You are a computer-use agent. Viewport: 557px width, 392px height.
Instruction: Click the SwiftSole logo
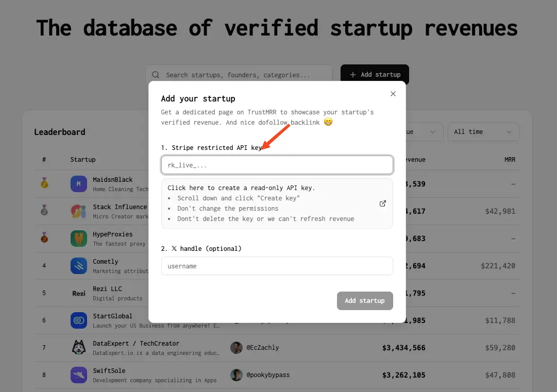[x=78, y=374]
